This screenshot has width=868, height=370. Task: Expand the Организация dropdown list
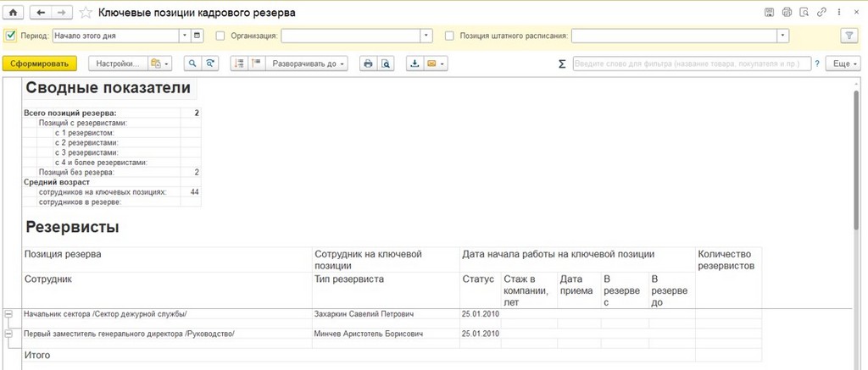point(426,36)
